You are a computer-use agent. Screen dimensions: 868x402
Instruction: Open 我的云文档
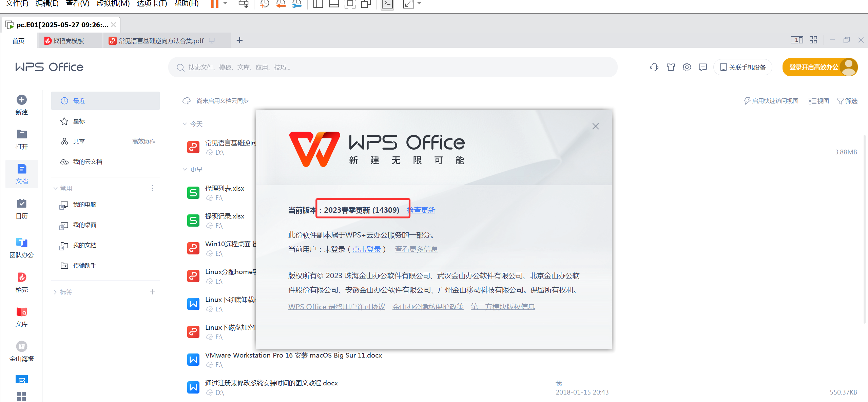coord(105,162)
